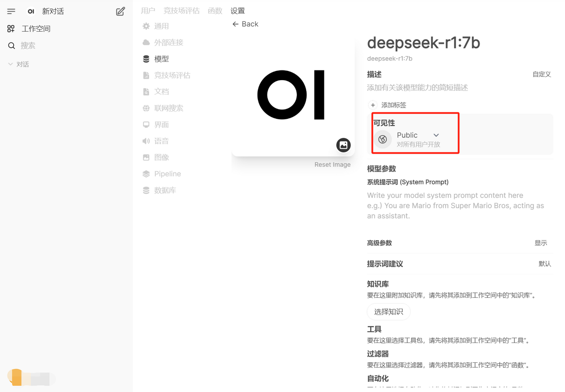Click the globe icon for 联网搜索
The image size is (565, 392).
[x=146, y=108]
